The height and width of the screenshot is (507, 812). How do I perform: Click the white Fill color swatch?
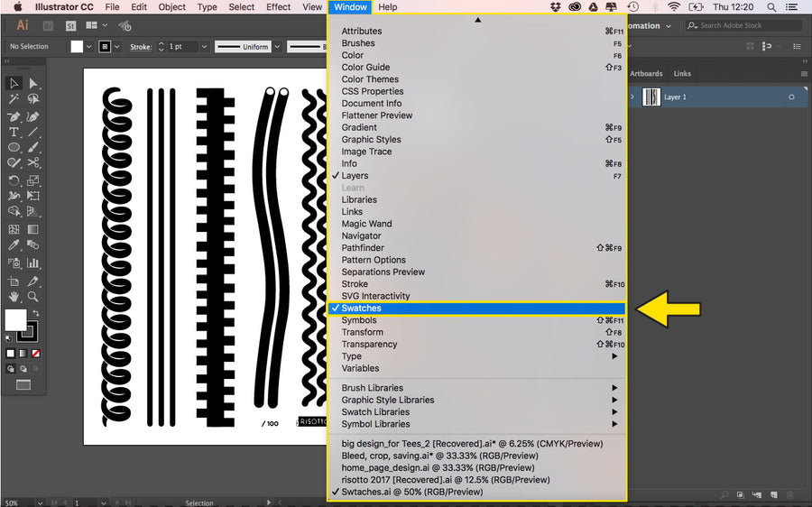point(15,319)
